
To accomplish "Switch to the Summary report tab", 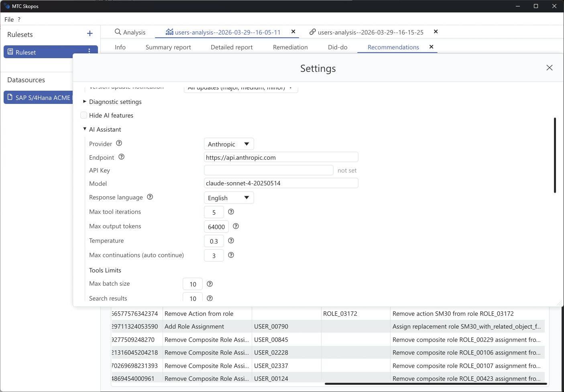I will [168, 47].
